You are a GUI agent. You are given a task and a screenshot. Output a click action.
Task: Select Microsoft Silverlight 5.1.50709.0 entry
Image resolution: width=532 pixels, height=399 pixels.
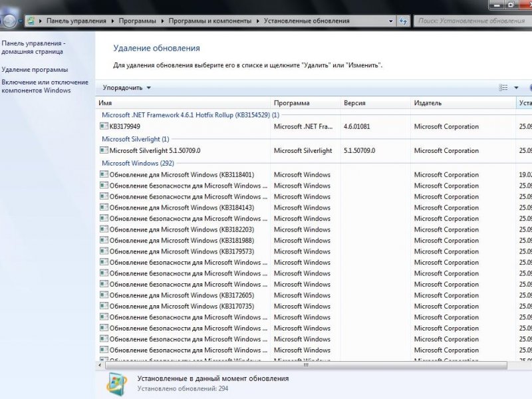click(x=314, y=150)
